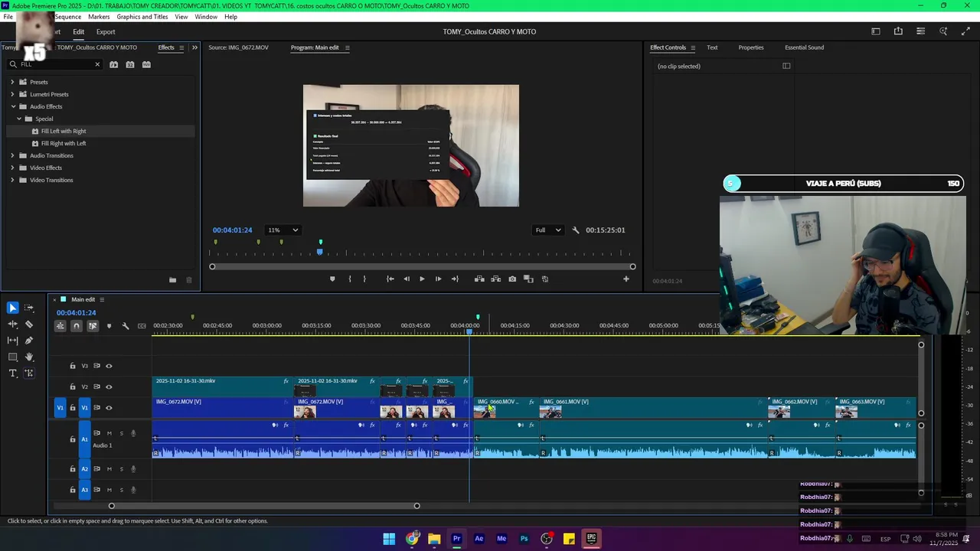This screenshot has width=980, height=551.
Task: Click the Accelerated Effects filter icon
Action: coord(113,64)
